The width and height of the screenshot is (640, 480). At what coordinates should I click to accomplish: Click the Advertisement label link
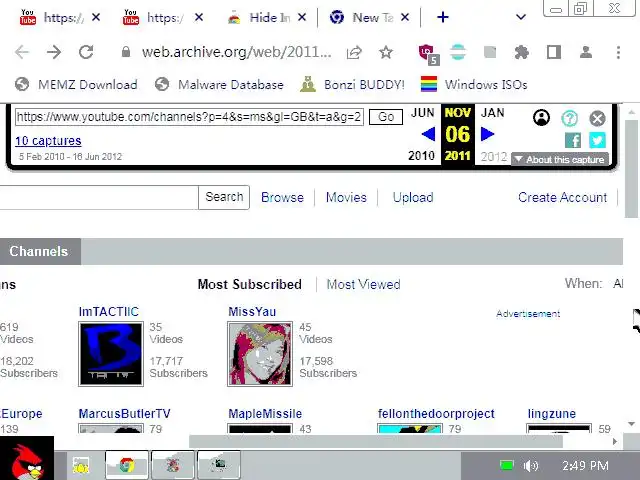[x=528, y=314]
